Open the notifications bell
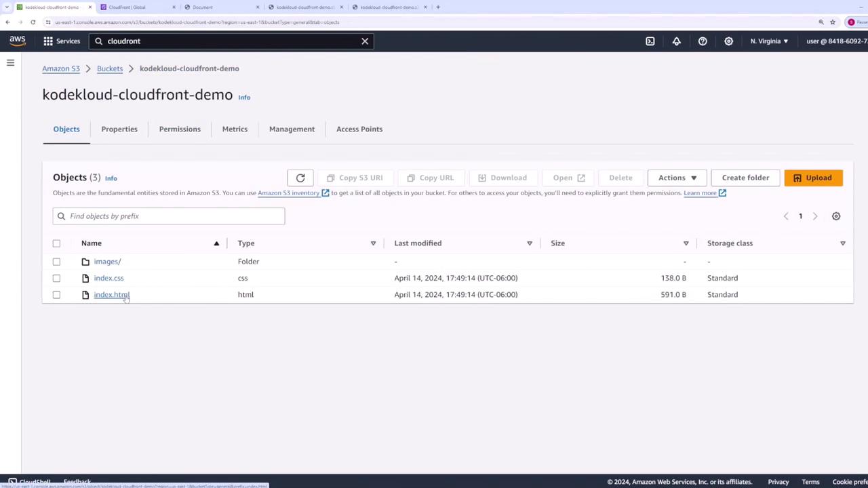The width and height of the screenshot is (868, 488). point(676,41)
